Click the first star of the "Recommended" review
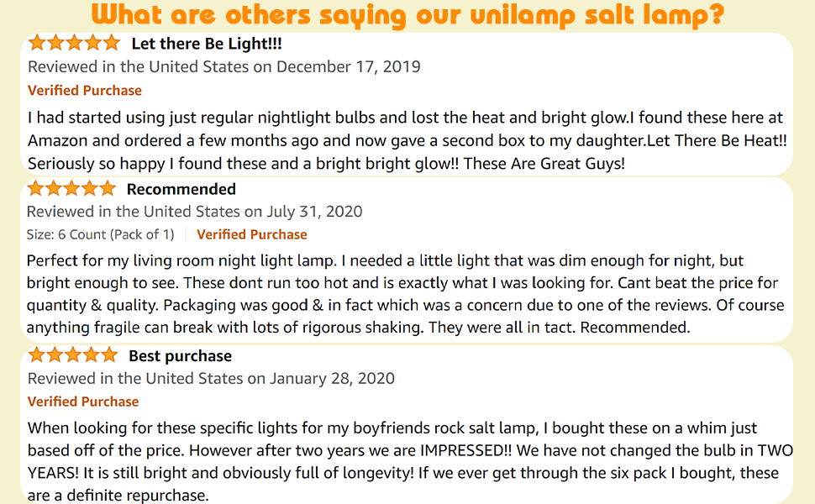 [36, 188]
